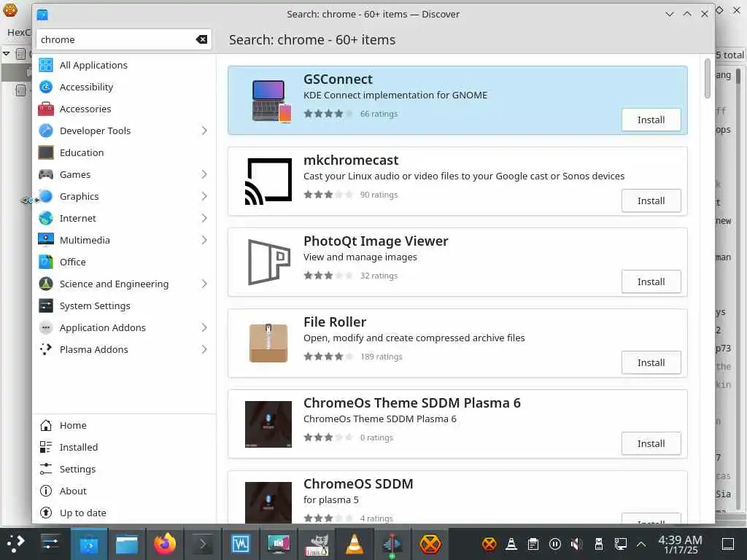747x560 pixels.
Task: Show hidden system tray icons
Action: pos(641,544)
